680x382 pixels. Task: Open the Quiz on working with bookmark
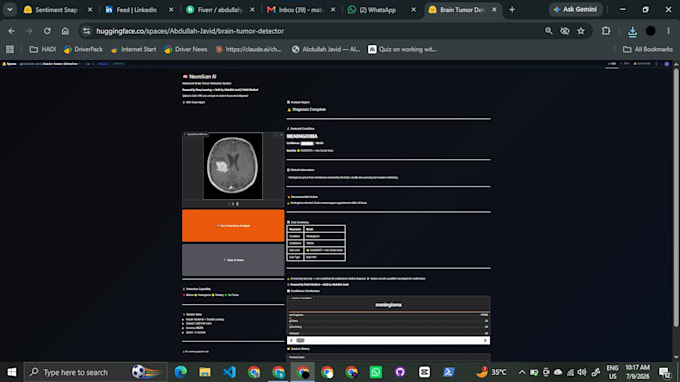[x=402, y=49]
